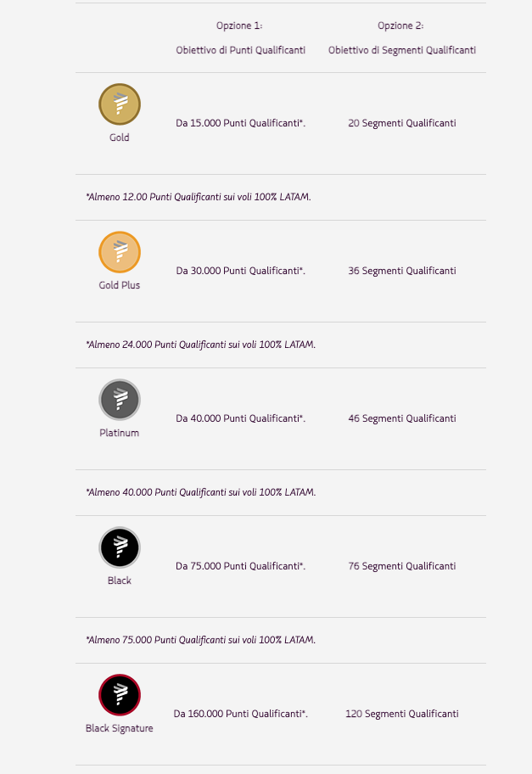Viewport: 532px width, 774px height.
Task: Click 'Da 15.000 Punti Qualificanti' text
Action: click(x=240, y=123)
